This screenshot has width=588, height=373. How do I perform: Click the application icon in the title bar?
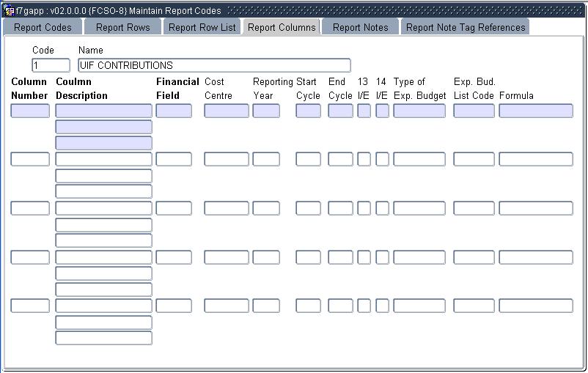pyautogui.click(x=9, y=11)
